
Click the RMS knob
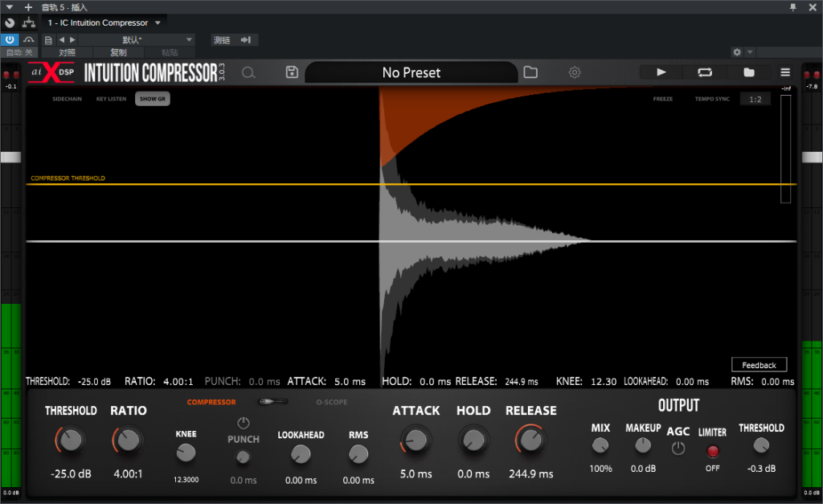[358, 453]
